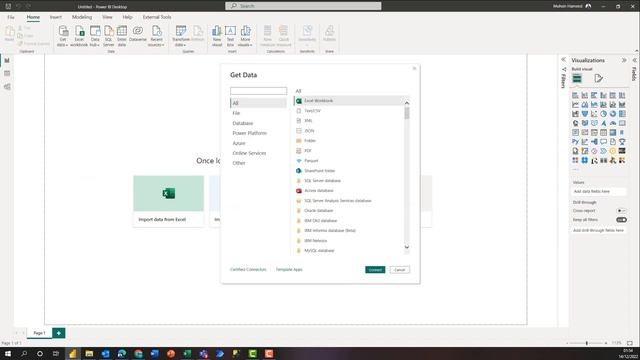Insert a Text box from ribbon
The height and width of the screenshot is (360, 640).
(230, 36)
